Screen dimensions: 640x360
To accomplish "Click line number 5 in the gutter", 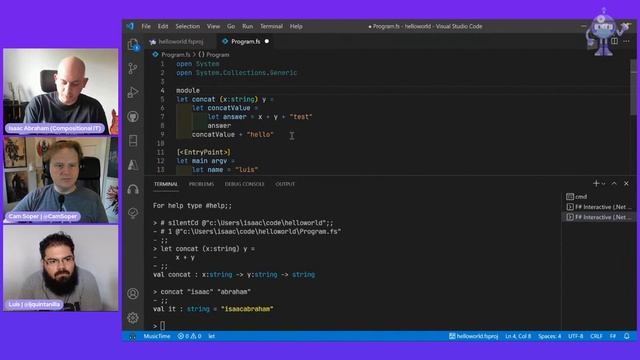I will tap(162, 99).
